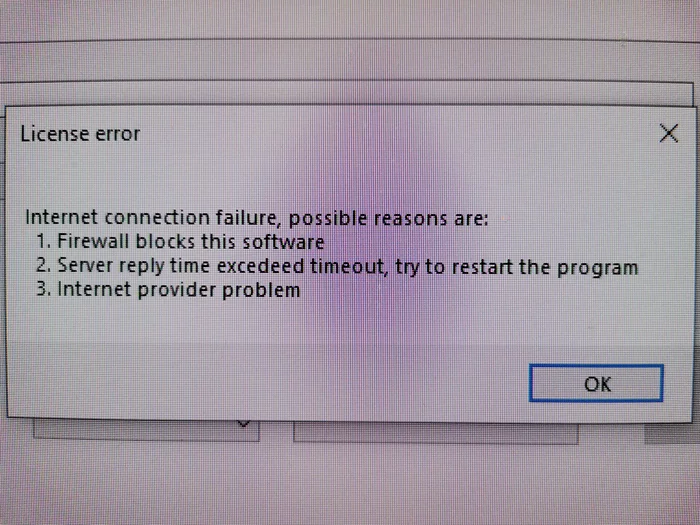Image resolution: width=700 pixels, height=525 pixels.
Task: Open the combo box below the dialog
Action: pyautogui.click(x=146, y=429)
